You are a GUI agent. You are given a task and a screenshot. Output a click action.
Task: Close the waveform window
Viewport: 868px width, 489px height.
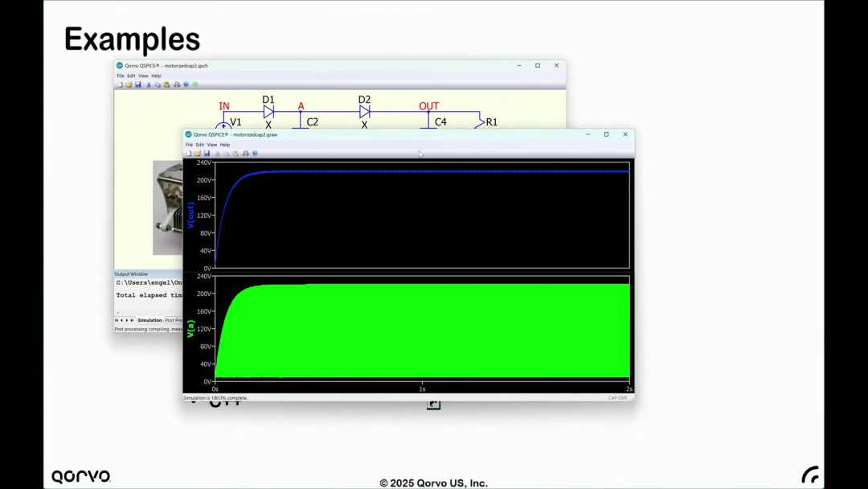tap(625, 134)
